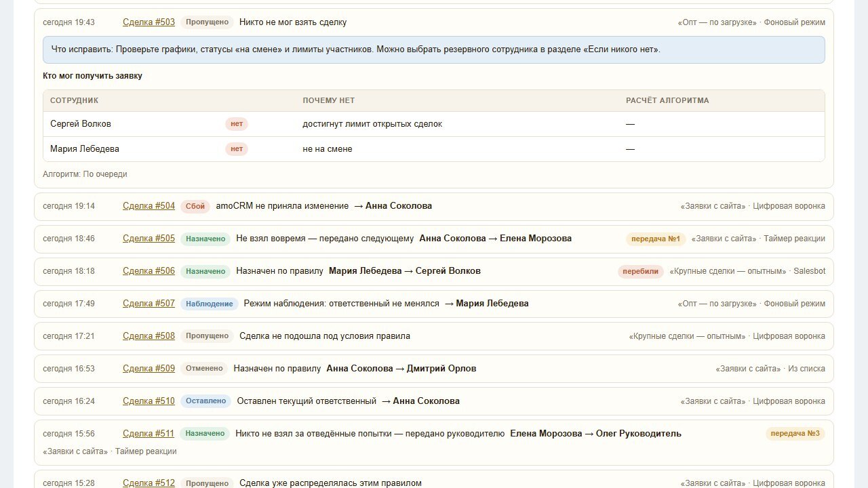Screen dimensions: 868x488
Task: Select the «Назначено» badge beside Сделка #505
Action: pos(205,239)
